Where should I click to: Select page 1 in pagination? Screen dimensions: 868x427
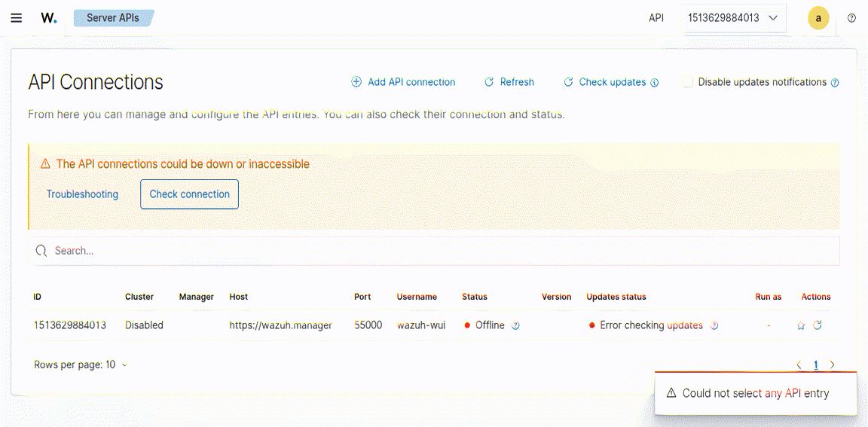(816, 365)
